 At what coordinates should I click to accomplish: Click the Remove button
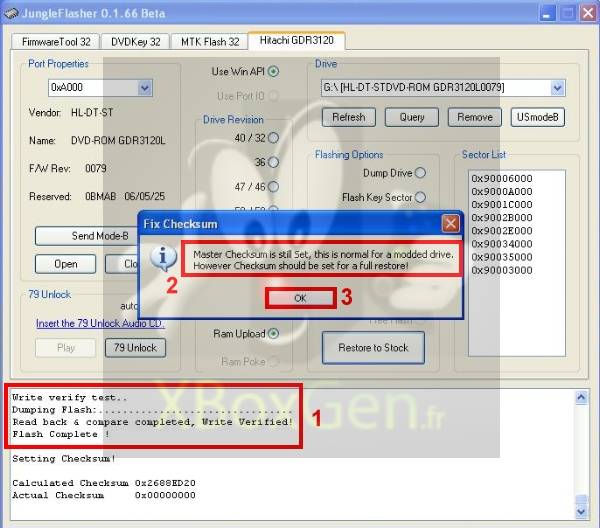pos(475,117)
